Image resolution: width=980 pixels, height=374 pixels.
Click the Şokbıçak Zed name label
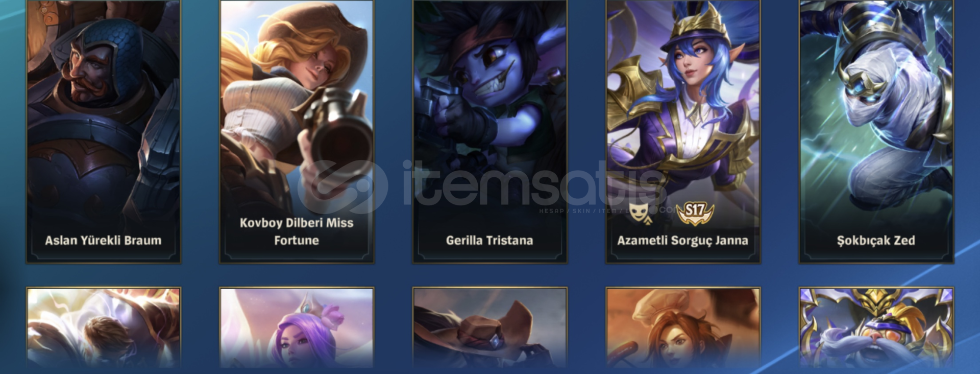[x=876, y=241]
